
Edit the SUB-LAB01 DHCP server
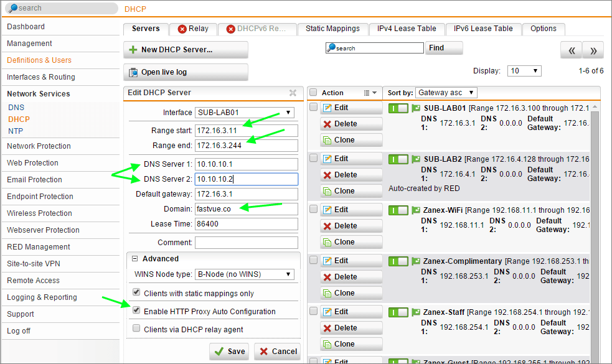click(x=351, y=108)
